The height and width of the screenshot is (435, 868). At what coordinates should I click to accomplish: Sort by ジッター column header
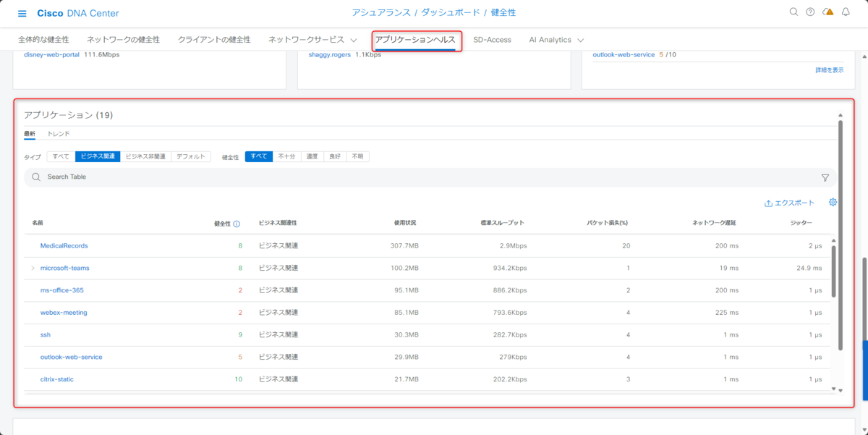tap(801, 223)
